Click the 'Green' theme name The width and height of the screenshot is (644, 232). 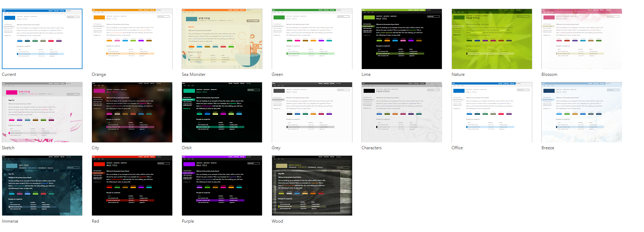(x=277, y=74)
